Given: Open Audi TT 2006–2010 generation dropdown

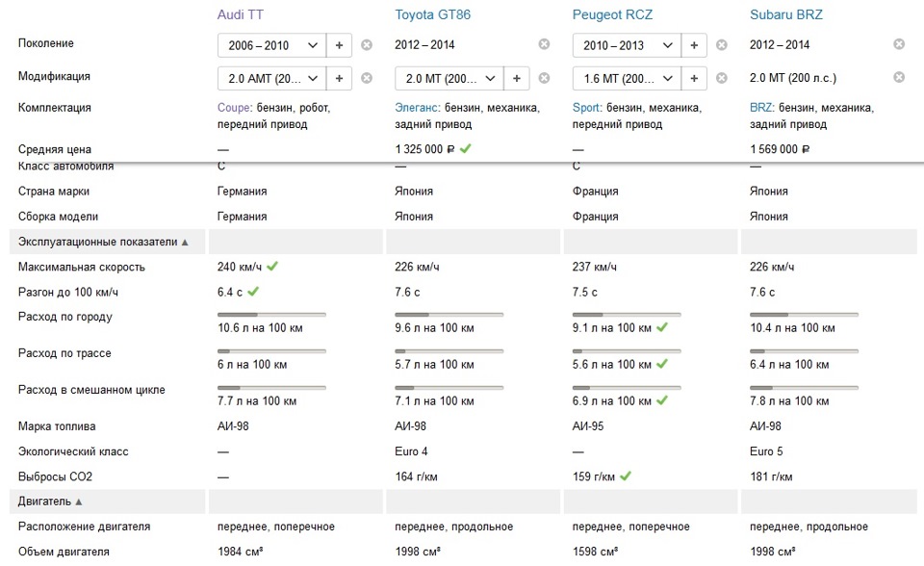Looking at the screenshot, I should pyautogui.click(x=271, y=45).
